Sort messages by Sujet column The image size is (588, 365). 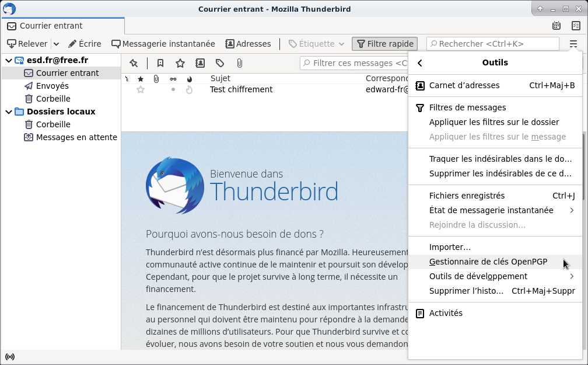(220, 78)
